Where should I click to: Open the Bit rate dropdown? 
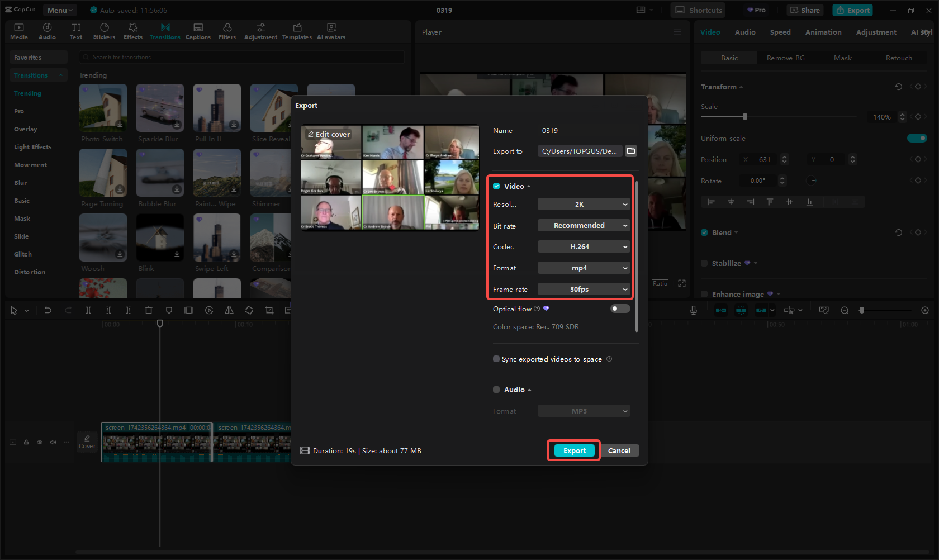pos(584,225)
